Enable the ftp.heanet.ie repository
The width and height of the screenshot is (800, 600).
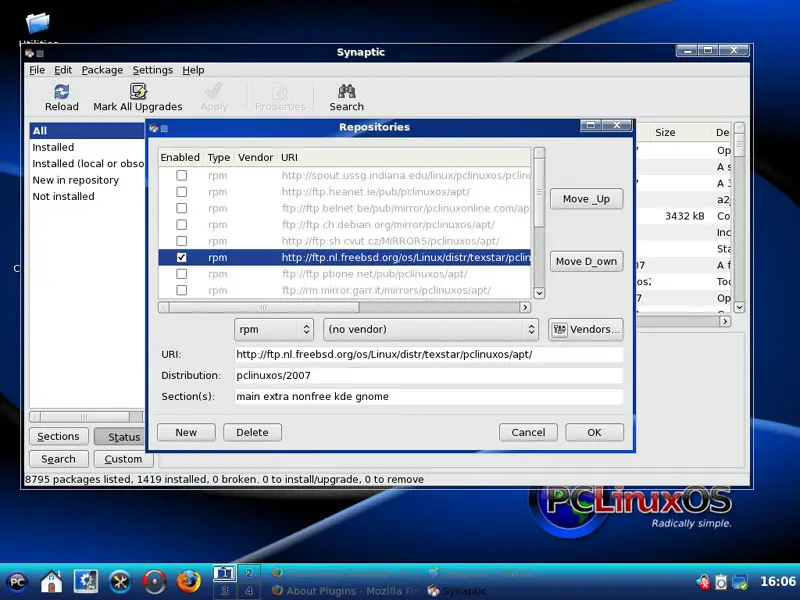(181, 192)
